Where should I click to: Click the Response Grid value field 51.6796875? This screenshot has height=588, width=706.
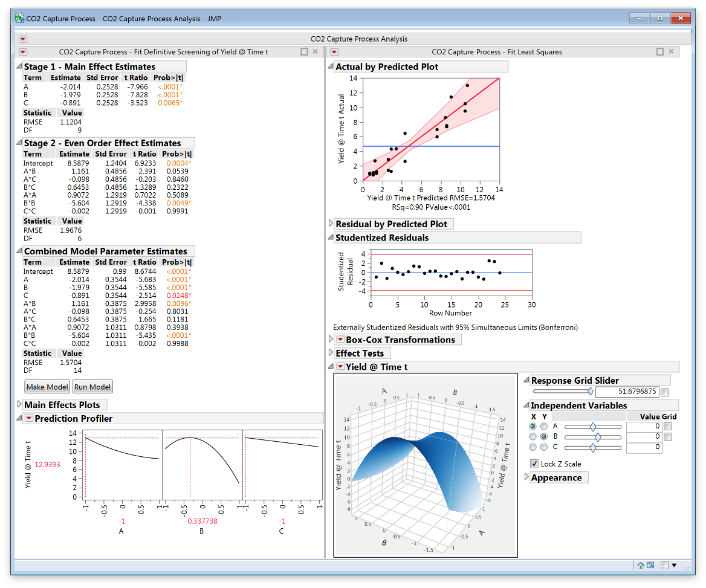coord(627,392)
